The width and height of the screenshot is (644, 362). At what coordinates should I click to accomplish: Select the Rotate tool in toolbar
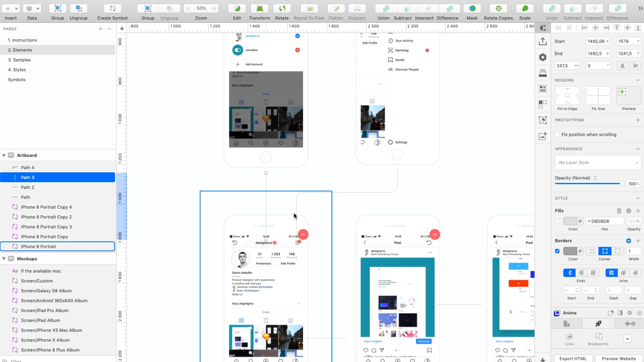point(282,9)
